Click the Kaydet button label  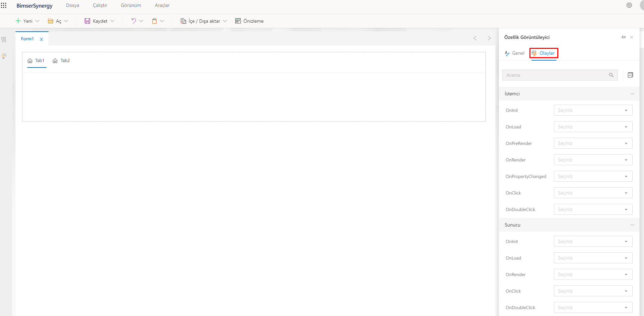100,21
